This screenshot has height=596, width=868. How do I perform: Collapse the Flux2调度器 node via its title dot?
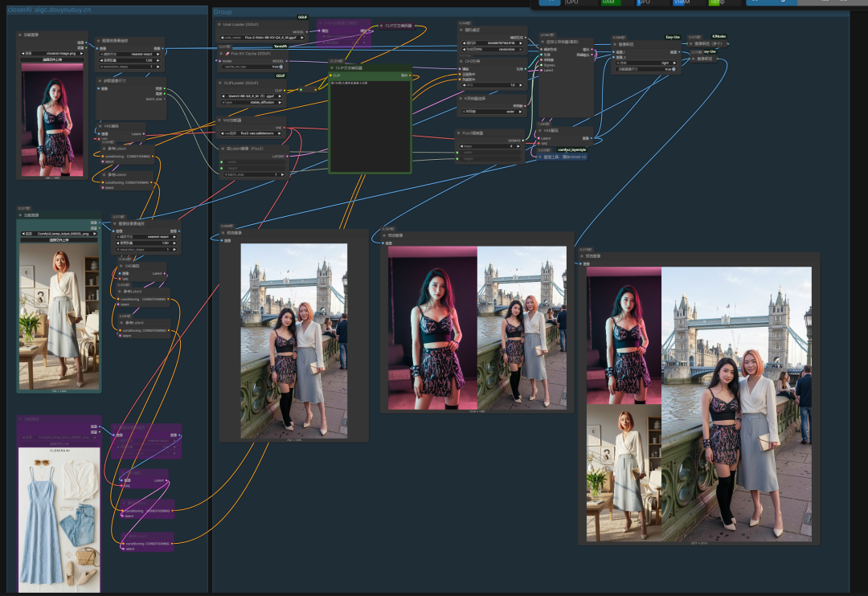tap(459, 133)
